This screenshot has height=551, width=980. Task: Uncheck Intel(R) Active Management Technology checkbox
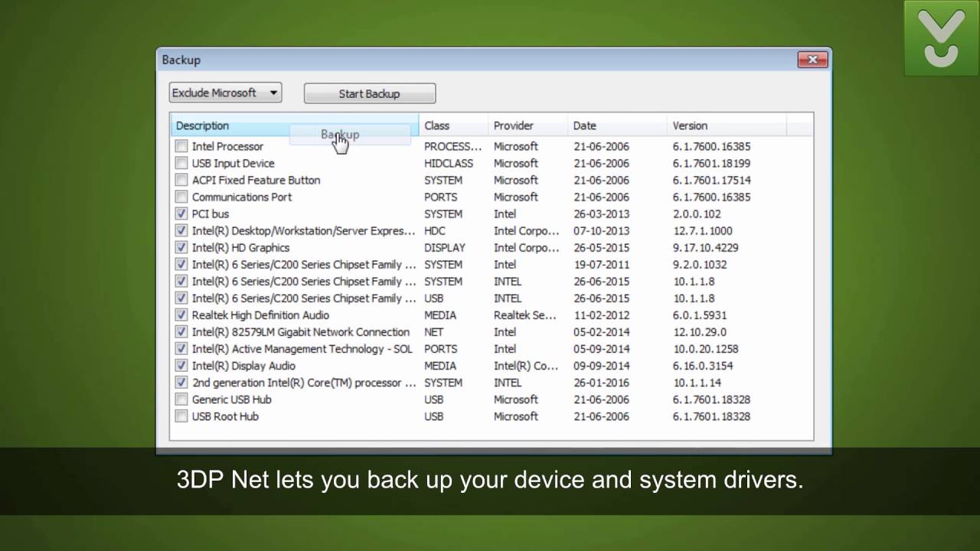click(181, 348)
